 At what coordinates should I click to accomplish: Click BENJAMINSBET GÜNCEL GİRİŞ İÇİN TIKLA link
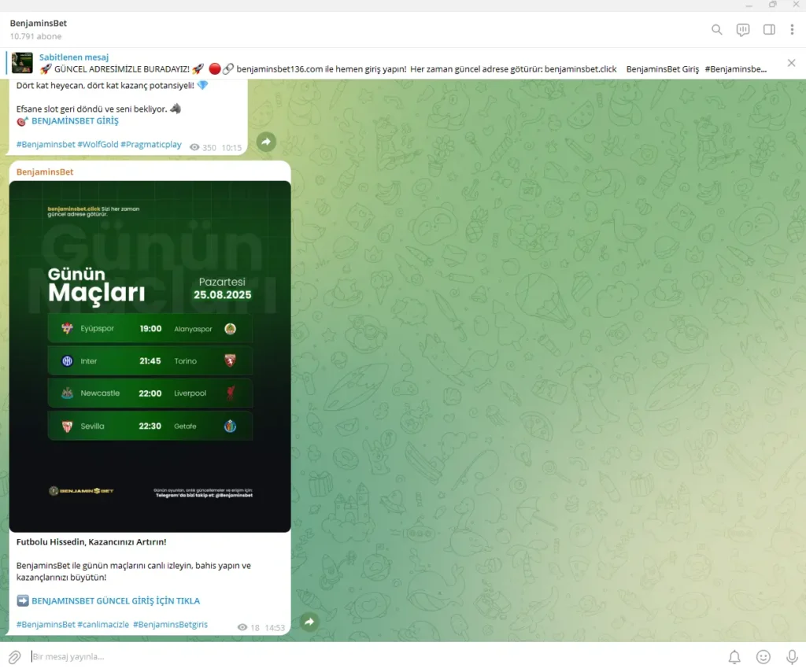(116, 600)
